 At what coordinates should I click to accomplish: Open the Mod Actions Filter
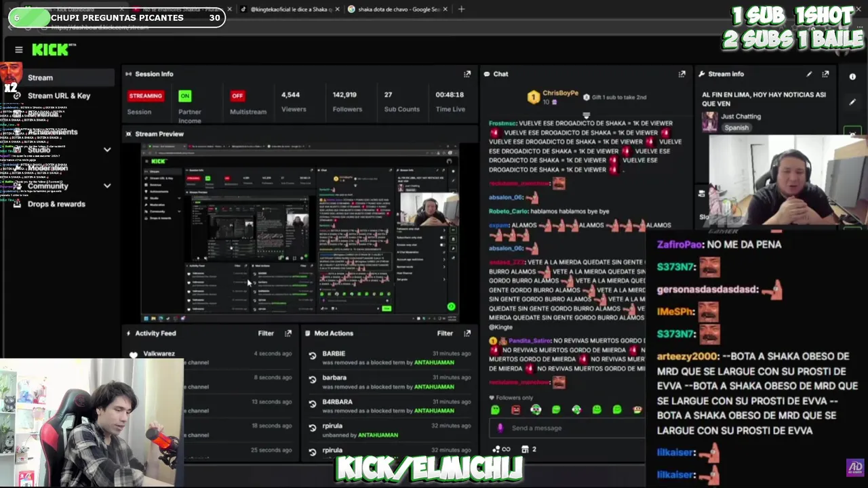pos(445,333)
